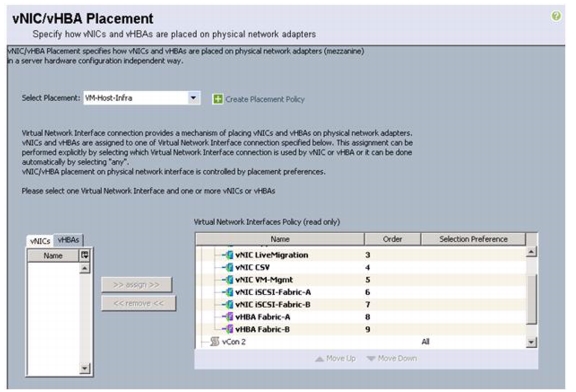Viewport: 576px width, 392px height.
Task: Click the vNIC iSCSI-Fabric-B adapter icon
Action: [x=230, y=305]
